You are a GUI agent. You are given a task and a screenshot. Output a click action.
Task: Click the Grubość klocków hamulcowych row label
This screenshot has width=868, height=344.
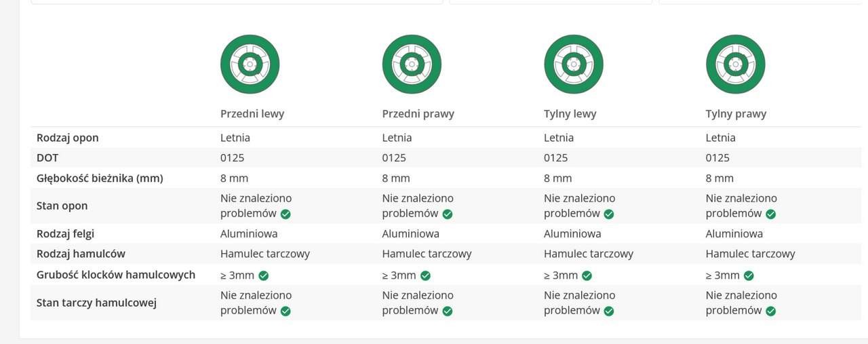pyautogui.click(x=115, y=275)
